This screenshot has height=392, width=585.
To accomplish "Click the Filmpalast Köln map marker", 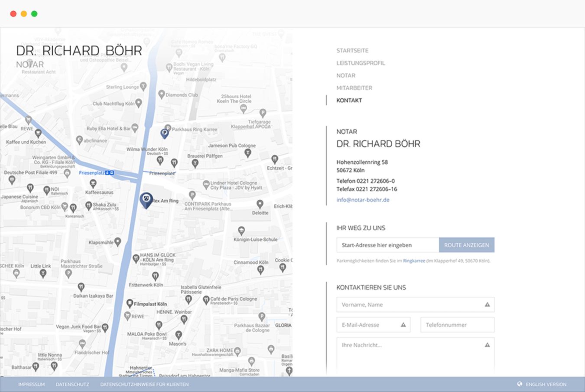I will pos(129,303).
